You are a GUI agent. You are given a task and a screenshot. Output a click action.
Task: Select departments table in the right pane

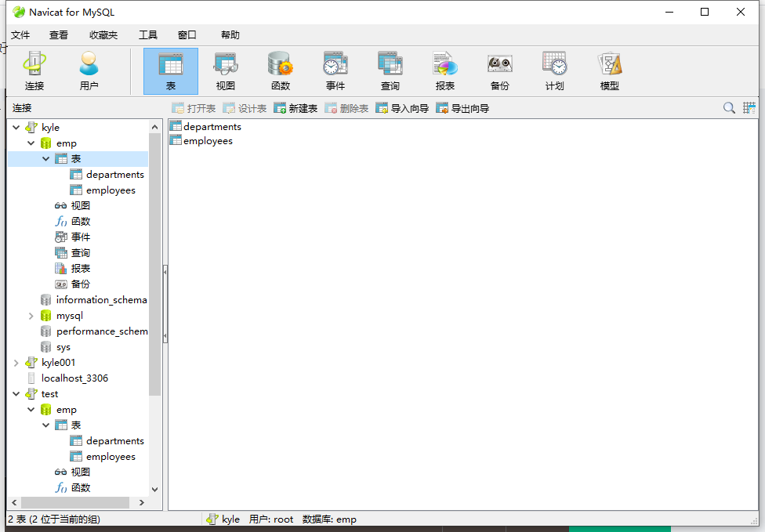(x=205, y=126)
